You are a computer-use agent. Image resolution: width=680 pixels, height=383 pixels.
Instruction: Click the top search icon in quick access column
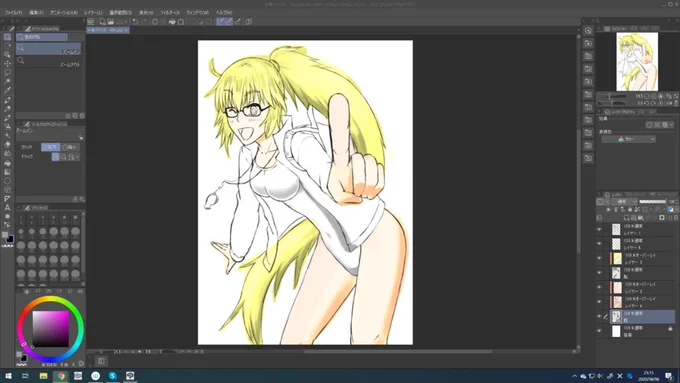(588, 31)
